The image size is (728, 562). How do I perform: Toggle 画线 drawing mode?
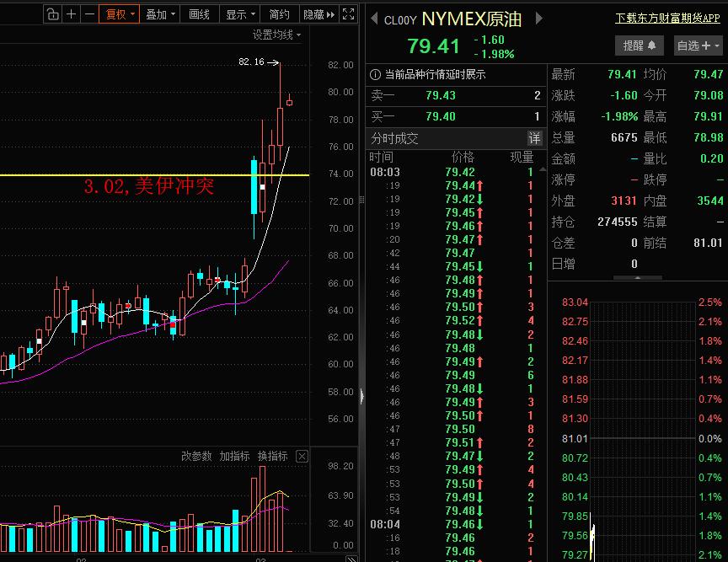coord(200,13)
